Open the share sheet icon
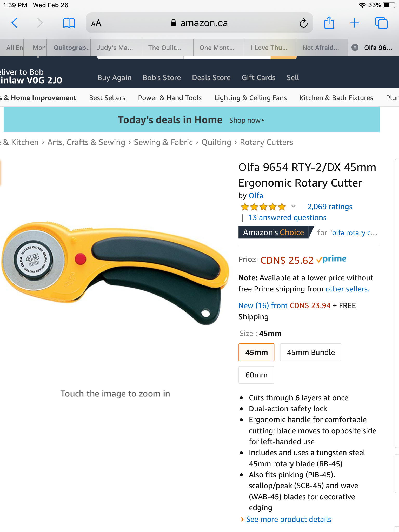Image resolution: width=399 pixels, height=532 pixels. pyautogui.click(x=329, y=23)
